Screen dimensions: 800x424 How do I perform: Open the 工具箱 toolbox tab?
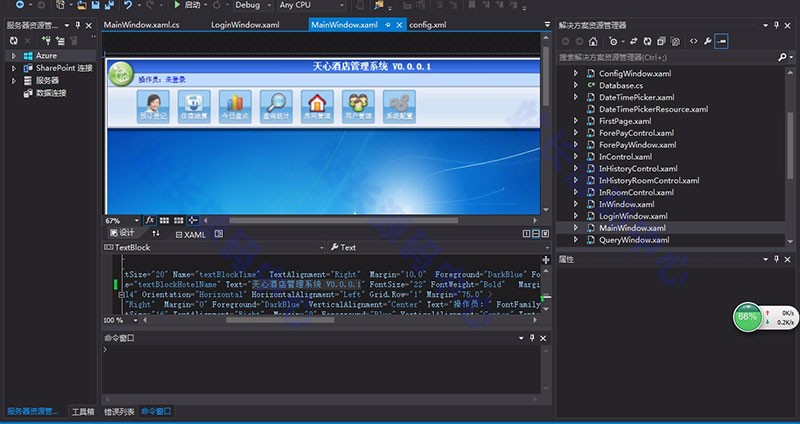pyautogui.click(x=83, y=412)
